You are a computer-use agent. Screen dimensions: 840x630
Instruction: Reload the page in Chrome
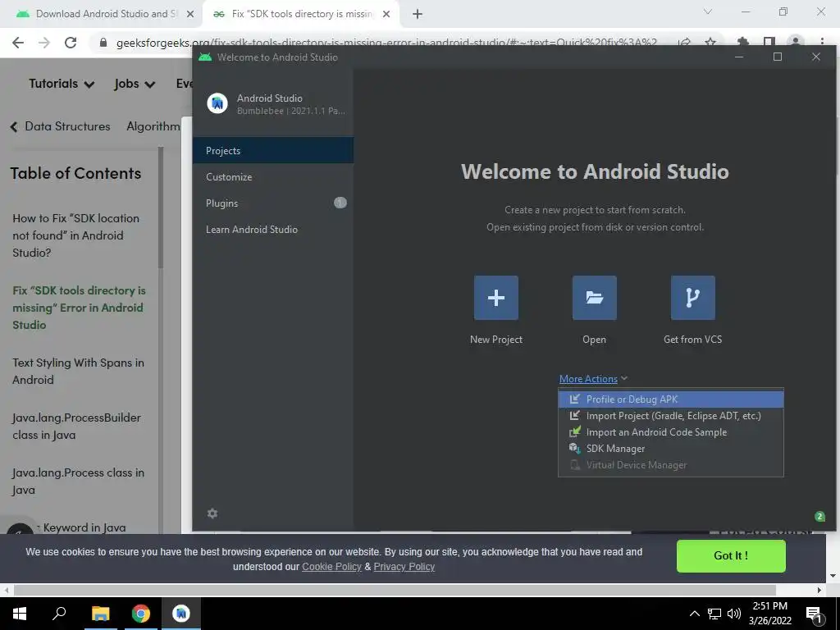[71, 43]
